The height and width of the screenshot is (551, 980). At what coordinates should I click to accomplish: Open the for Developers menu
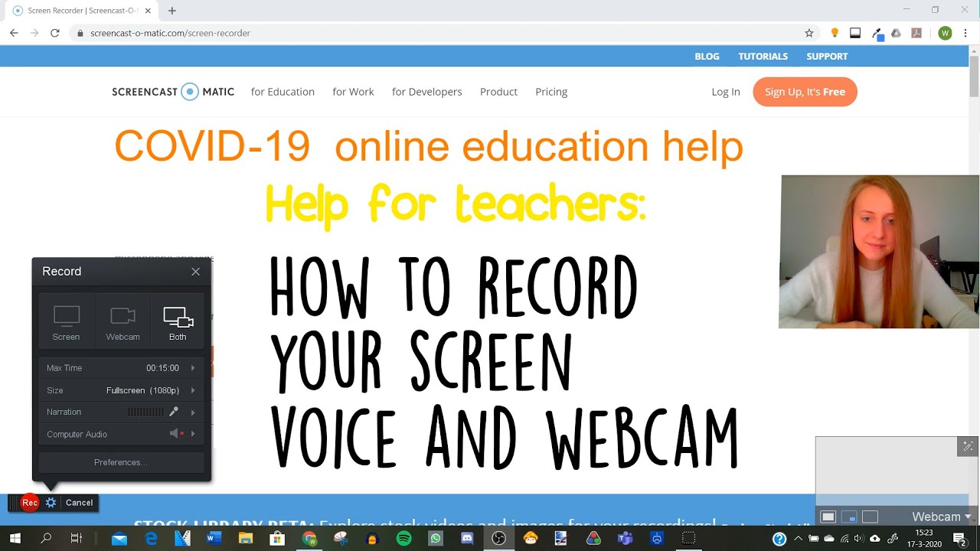[x=426, y=92]
